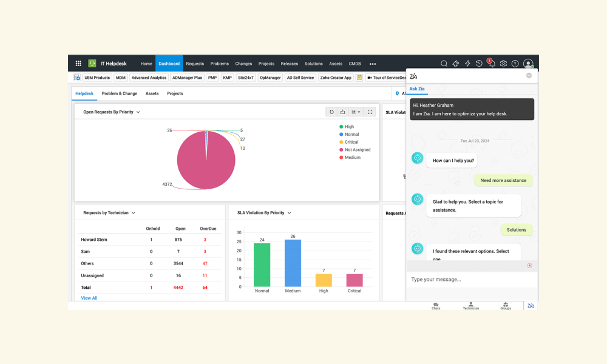
Task: Open Chats in the bottom bar
Action: tap(436, 306)
